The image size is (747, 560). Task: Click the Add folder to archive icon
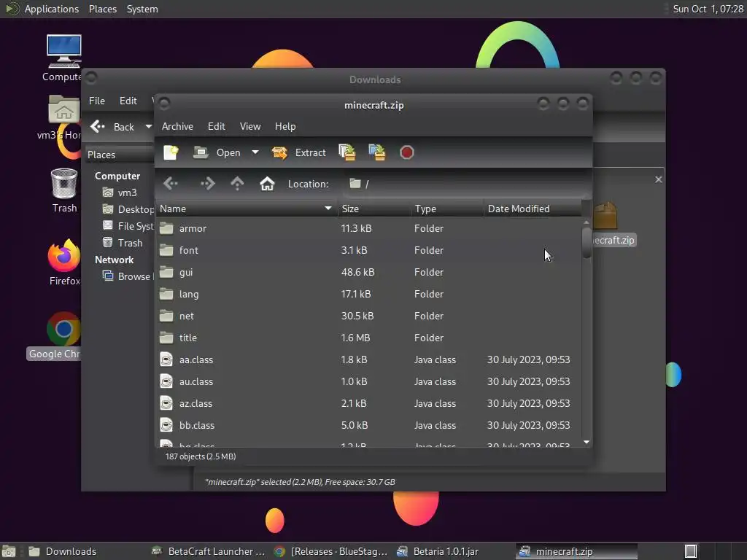tap(377, 152)
